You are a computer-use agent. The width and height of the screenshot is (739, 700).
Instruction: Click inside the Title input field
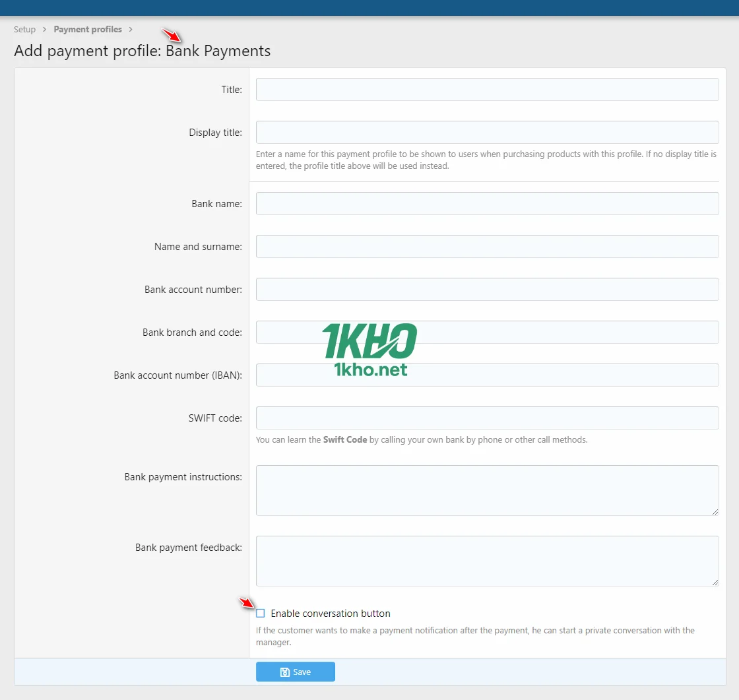coord(487,89)
